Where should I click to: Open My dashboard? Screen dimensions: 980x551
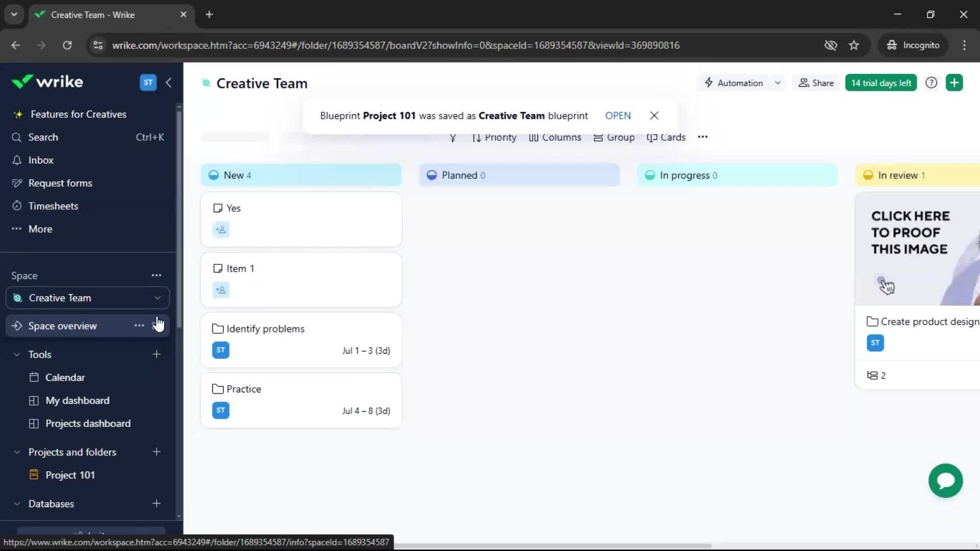77,400
